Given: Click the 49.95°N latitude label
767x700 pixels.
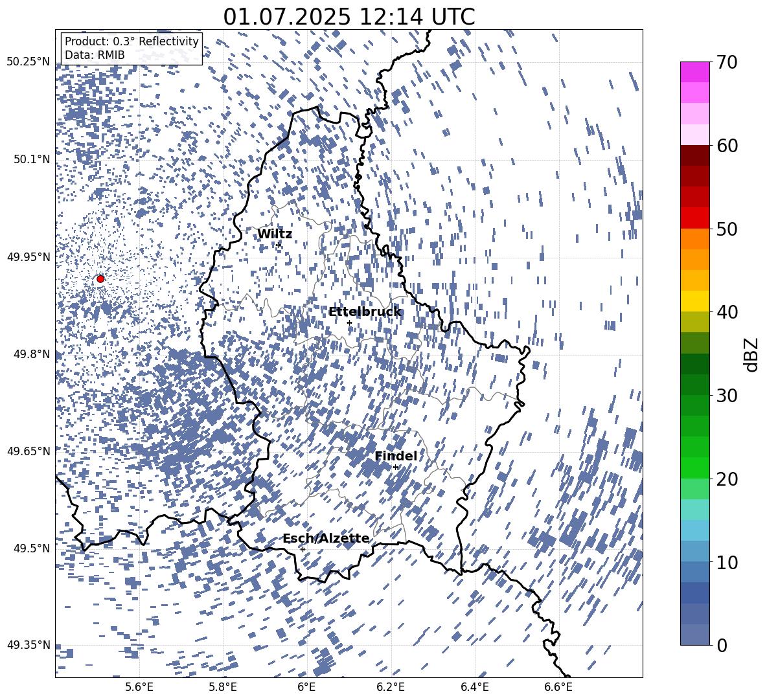Looking at the screenshot, I should [x=29, y=257].
